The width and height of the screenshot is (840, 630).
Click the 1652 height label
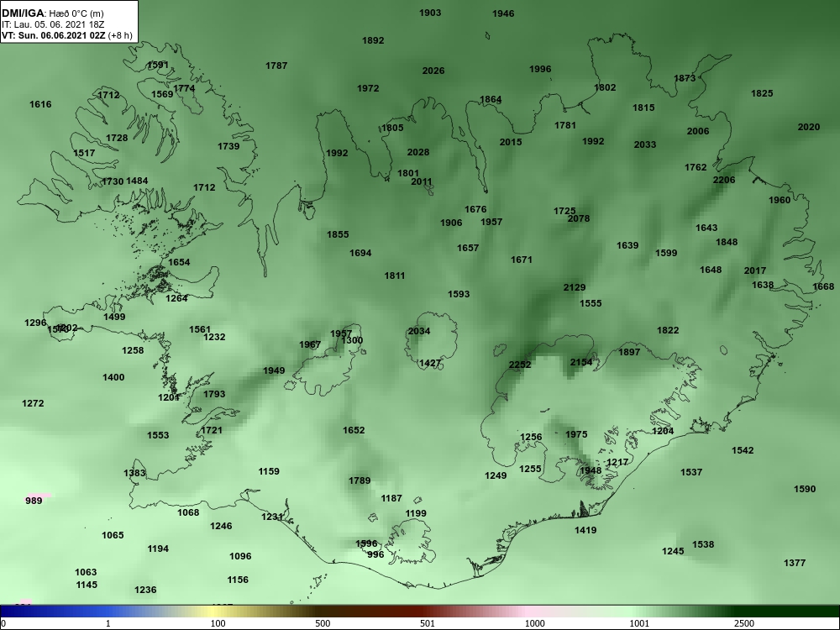[x=354, y=430]
